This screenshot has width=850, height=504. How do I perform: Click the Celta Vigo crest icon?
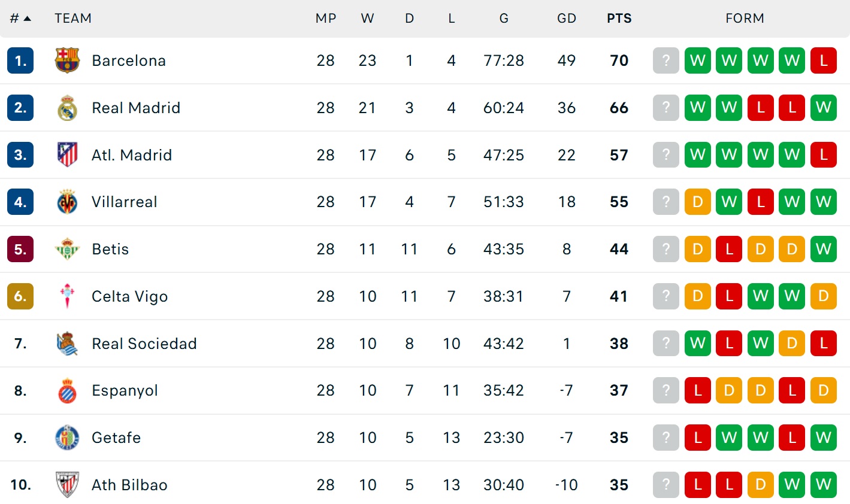[67, 296]
